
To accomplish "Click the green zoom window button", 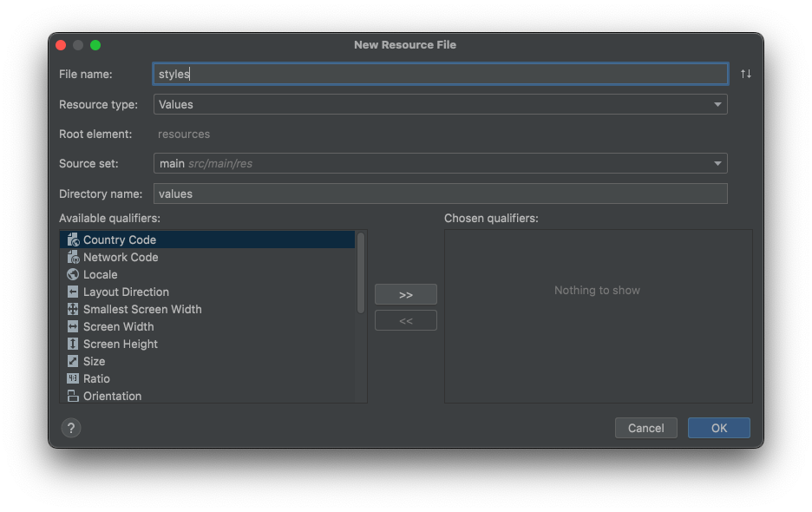I will coord(95,45).
